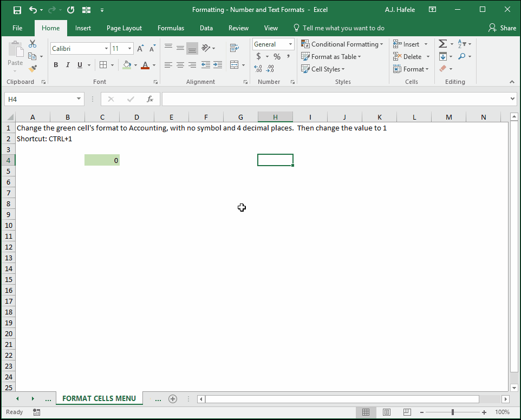Open Cell Styles gallery

tap(323, 69)
